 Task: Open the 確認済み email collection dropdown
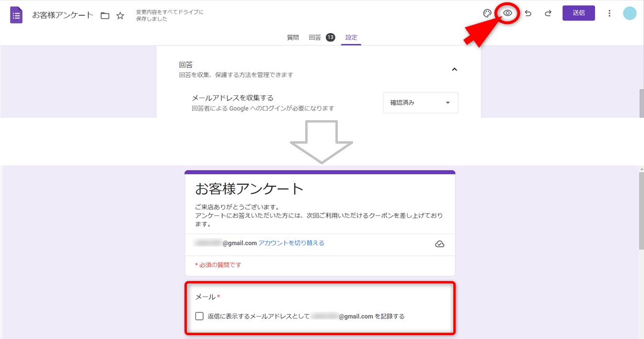[x=420, y=102]
